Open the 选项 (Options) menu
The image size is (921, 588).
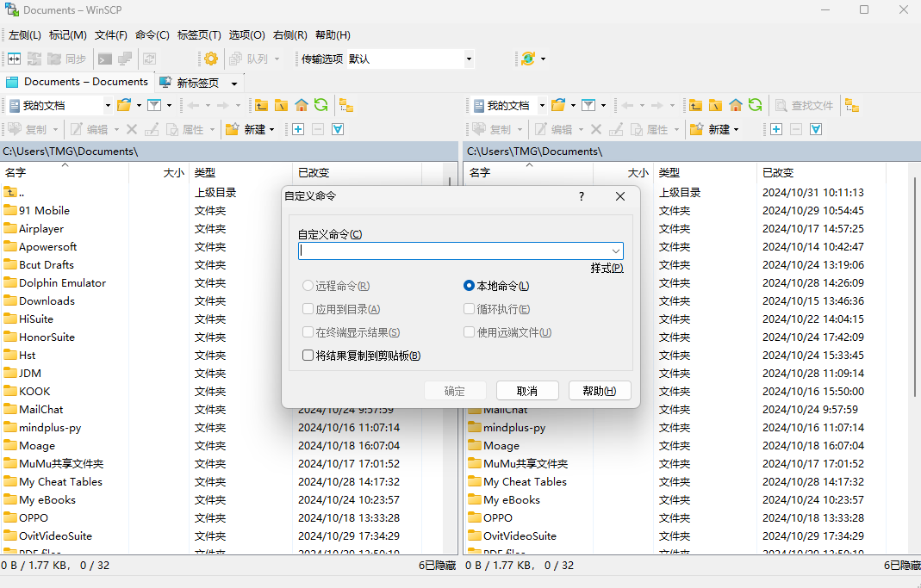(x=246, y=34)
